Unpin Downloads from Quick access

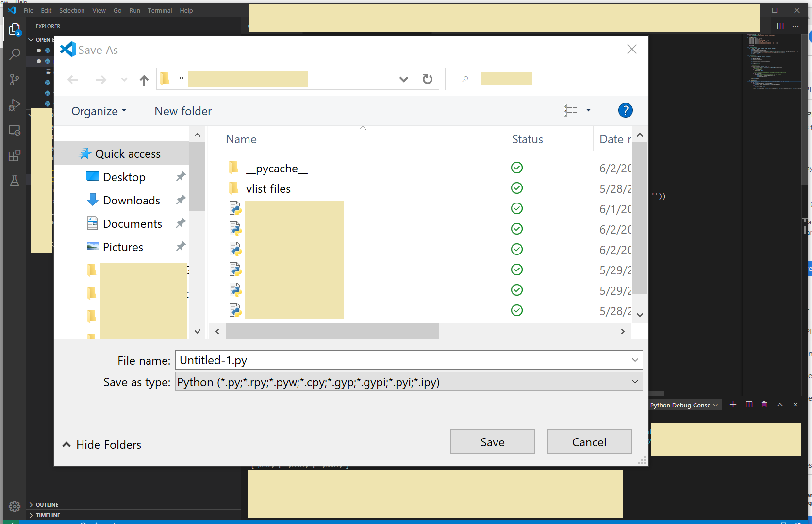click(x=180, y=200)
